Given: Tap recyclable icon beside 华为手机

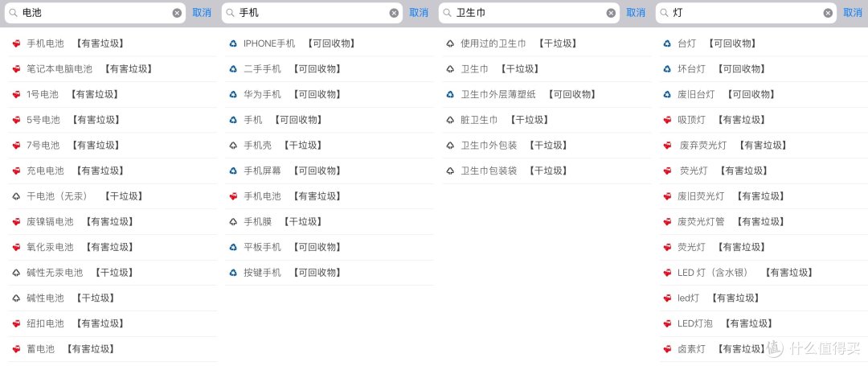Looking at the screenshot, I should pyautogui.click(x=233, y=95).
